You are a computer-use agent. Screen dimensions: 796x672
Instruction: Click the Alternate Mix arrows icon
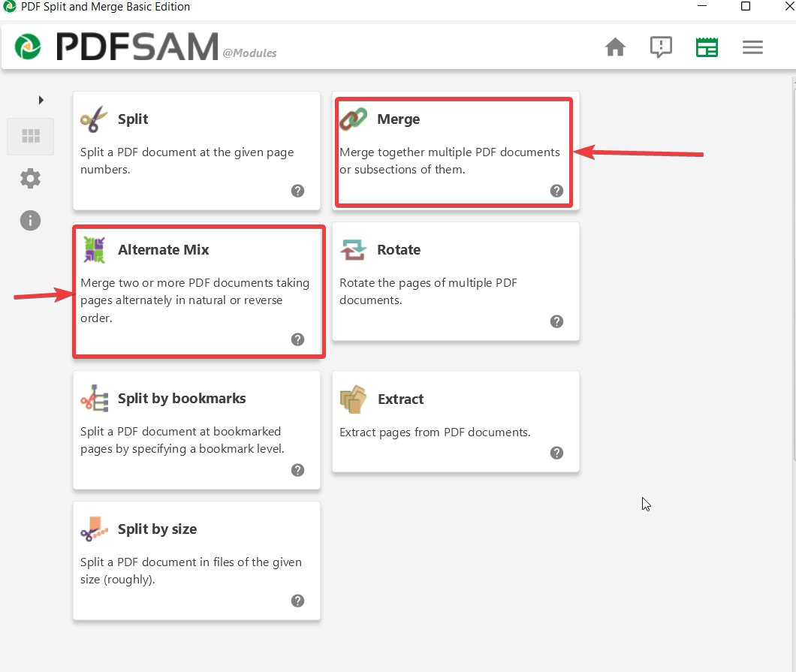pyautogui.click(x=95, y=250)
